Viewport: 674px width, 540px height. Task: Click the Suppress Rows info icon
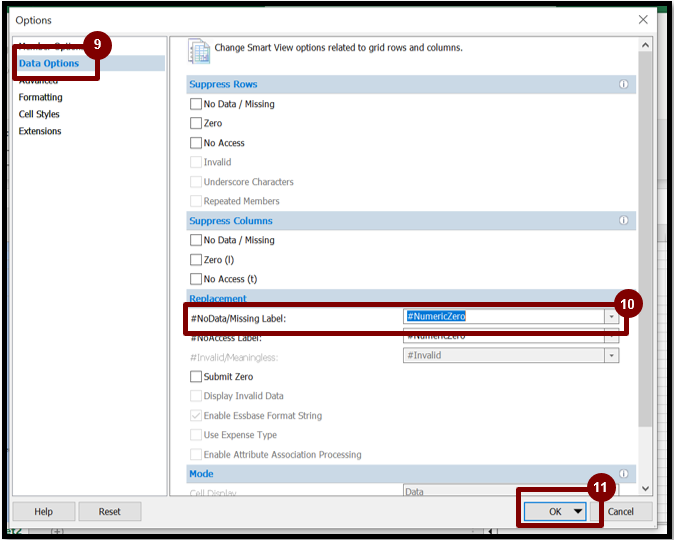click(x=623, y=84)
